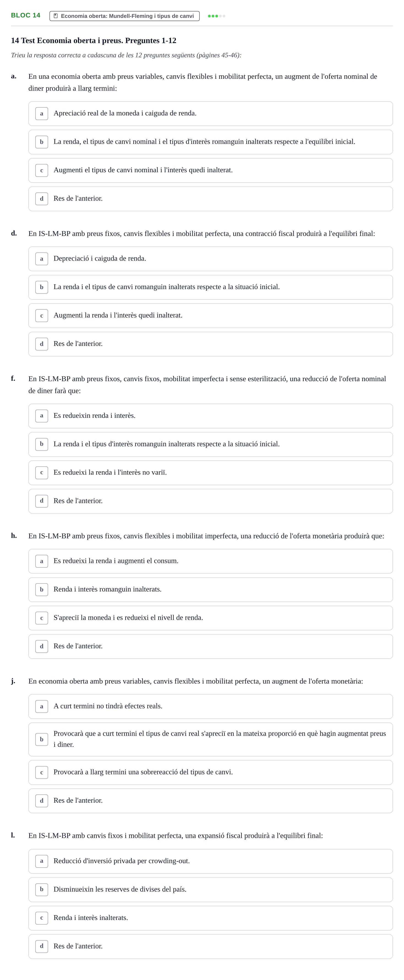Choose 'Es redueixin renda i interès' option

210,416
